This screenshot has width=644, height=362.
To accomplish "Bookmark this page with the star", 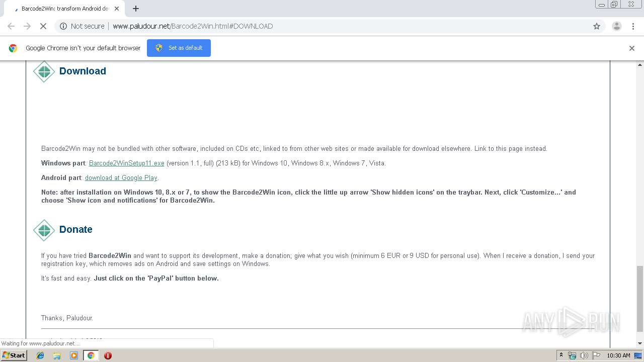I will coord(597,26).
